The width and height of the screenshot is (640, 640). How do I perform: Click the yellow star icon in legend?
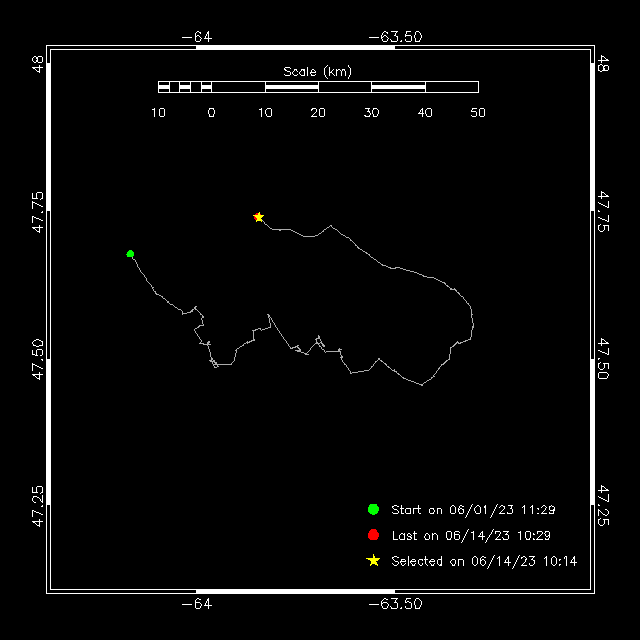pyautogui.click(x=373, y=561)
